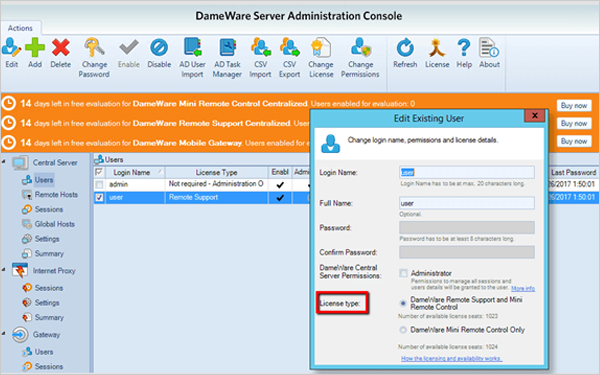Open AD User Import

pos(192,58)
